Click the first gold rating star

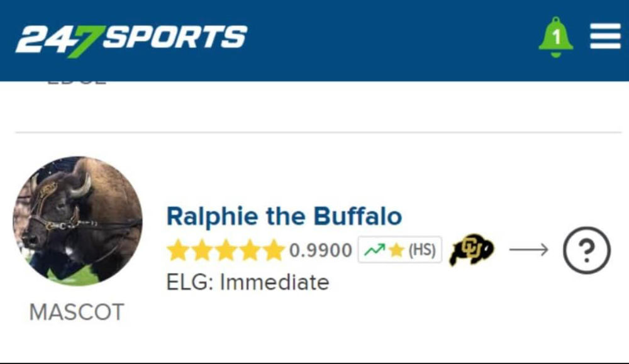coord(178,250)
